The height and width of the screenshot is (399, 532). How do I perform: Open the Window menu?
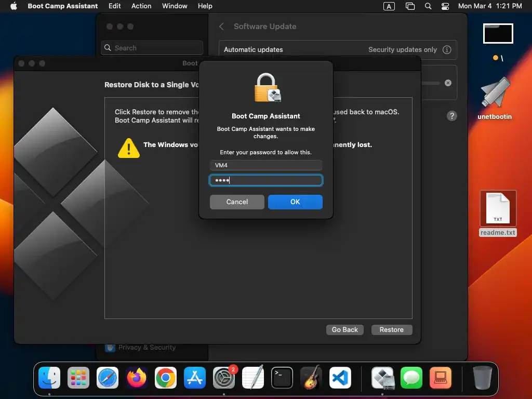coord(175,6)
